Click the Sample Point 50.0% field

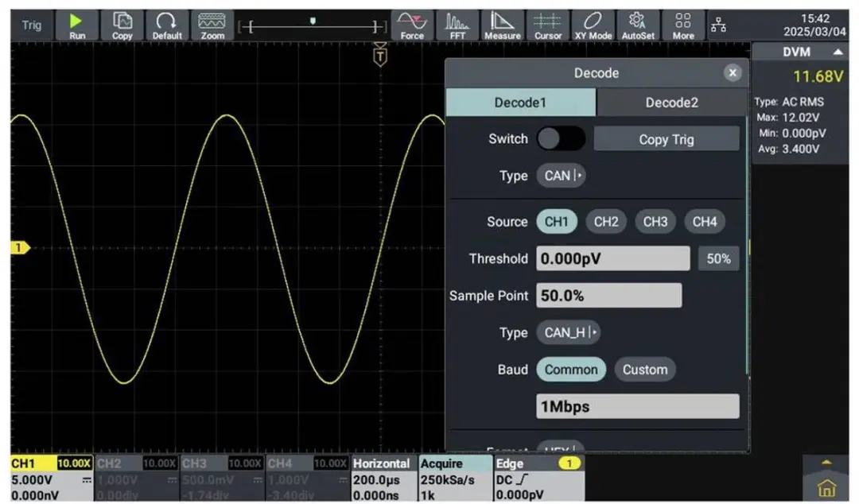(608, 296)
